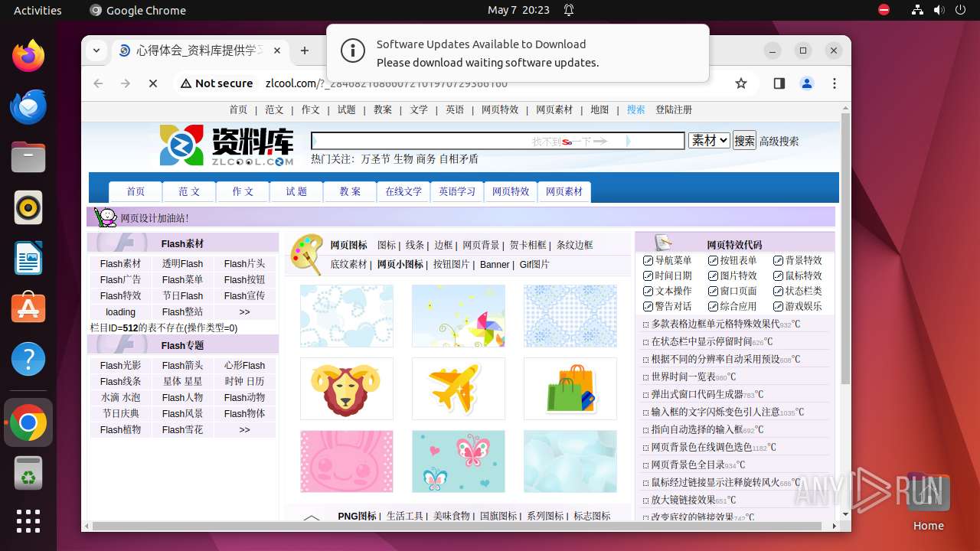Select the 图片特效 checkbox item
The height and width of the screenshot is (551, 980).
(733, 275)
